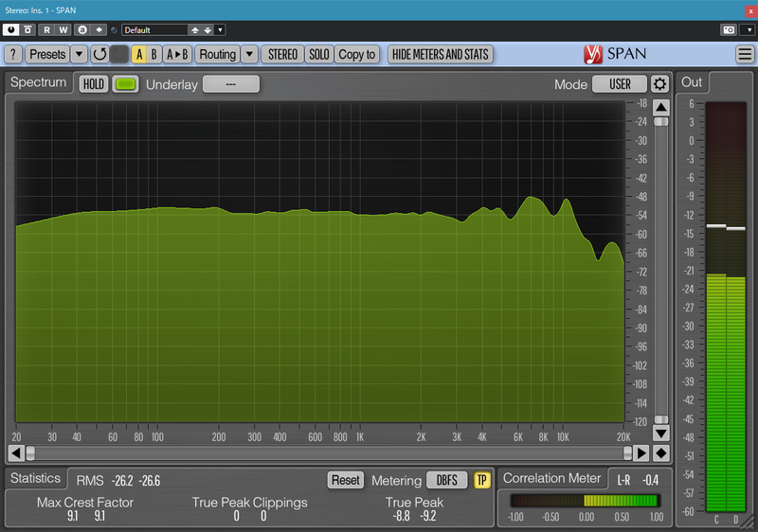Viewport: 758px width, 532px height.
Task: Click the frequency range slider left handle
Action: click(30, 452)
